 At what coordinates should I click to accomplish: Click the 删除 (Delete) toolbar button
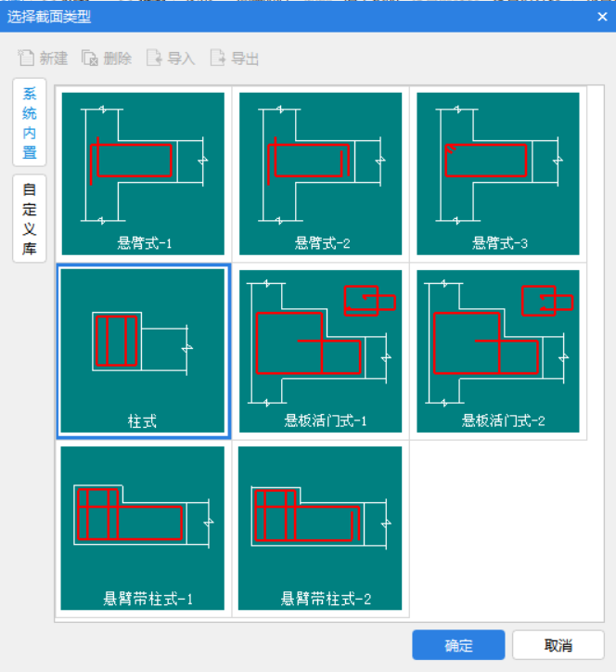coord(107,58)
